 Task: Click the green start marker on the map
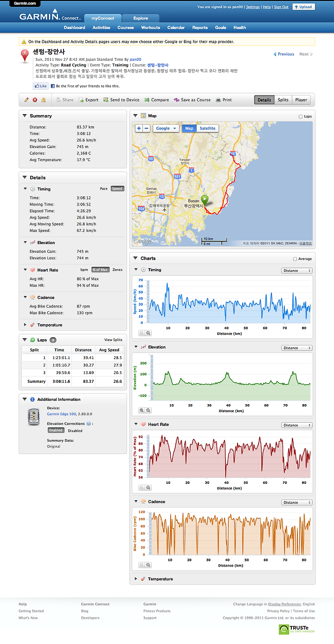coord(205,200)
